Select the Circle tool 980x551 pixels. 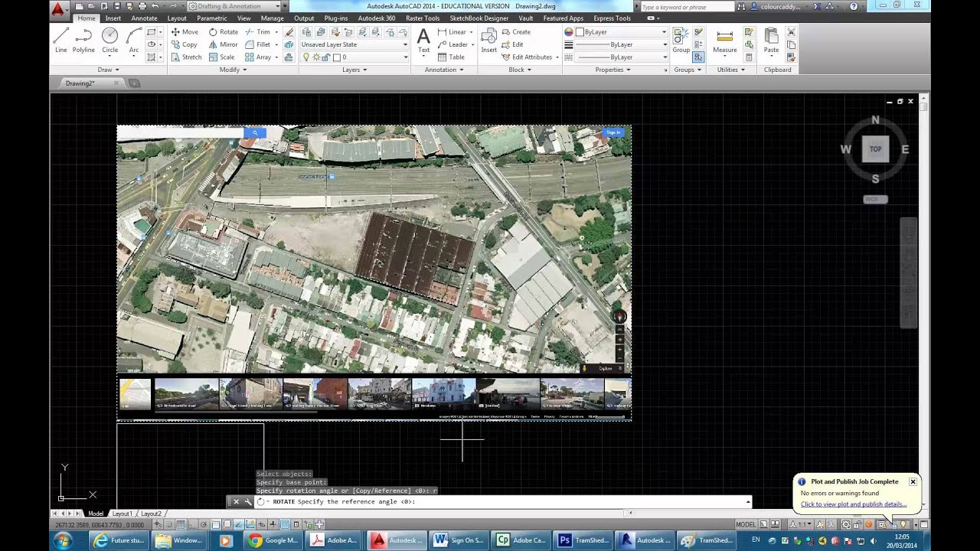pyautogui.click(x=109, y=41)
